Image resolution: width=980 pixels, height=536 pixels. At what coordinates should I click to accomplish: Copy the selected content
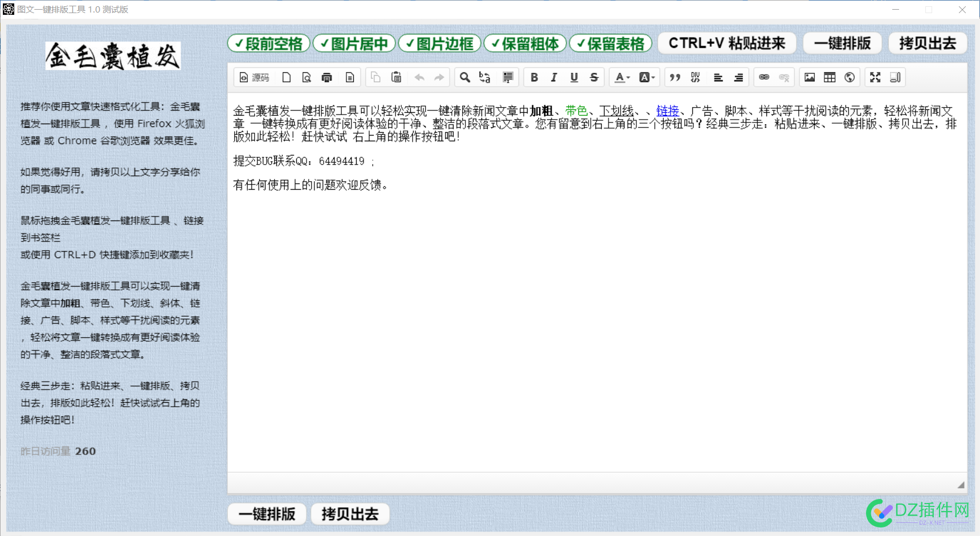[x=375, y=77]
